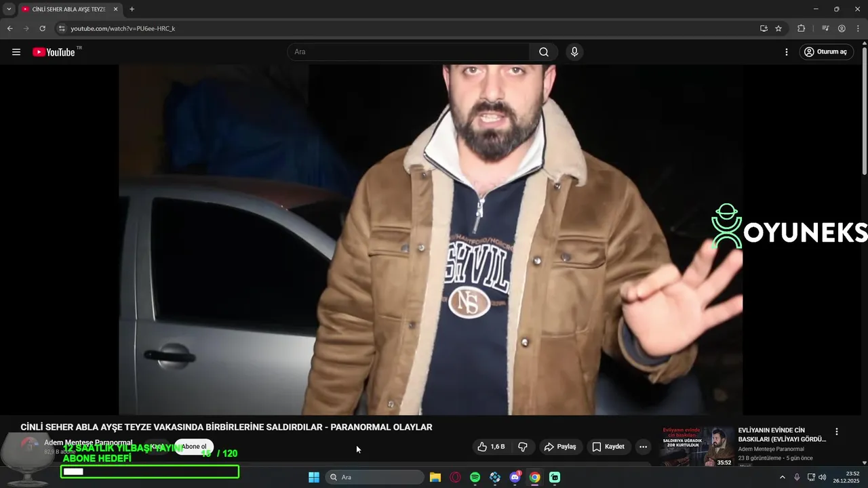Viewport: 868px width, 488px height.
Task: Open Chrome extensions puzzle icon
Action: coord(801,28)
